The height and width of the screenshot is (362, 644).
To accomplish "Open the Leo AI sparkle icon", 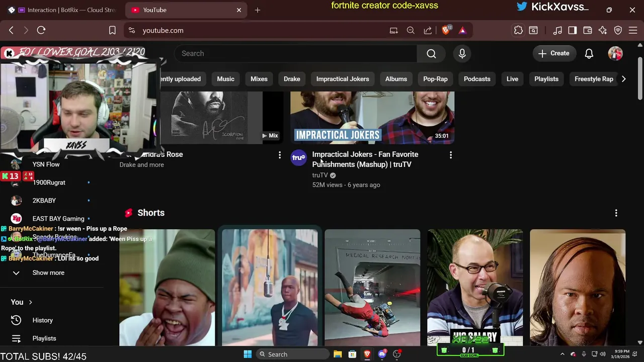I will 603,30.
